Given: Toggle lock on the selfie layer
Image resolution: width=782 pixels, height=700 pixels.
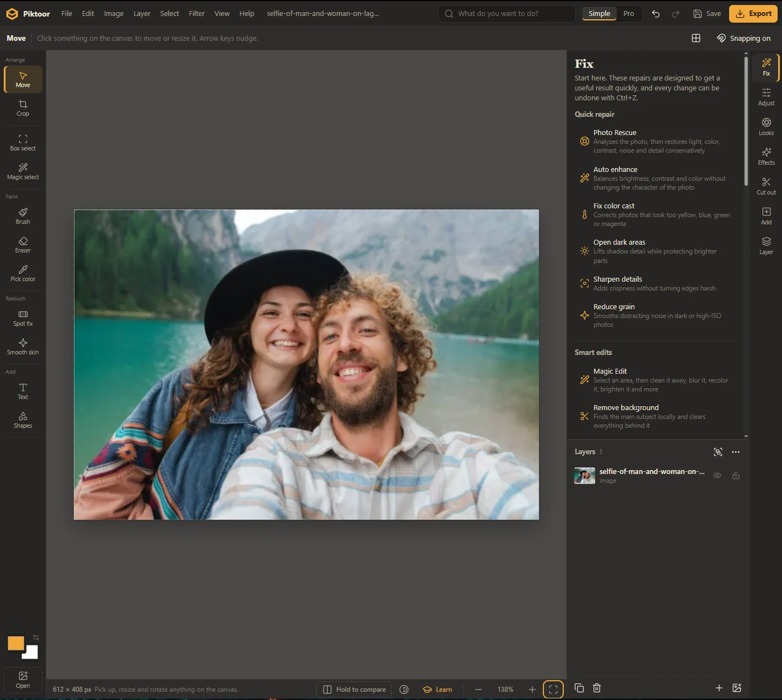Looking at the screenshot, I should click(x=736, y=476).
